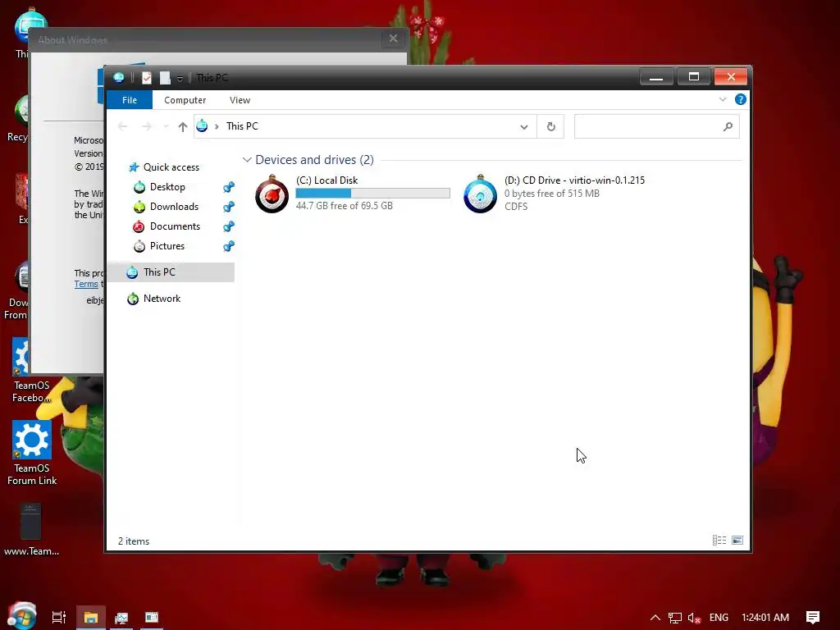
Task: Select Network label in navigation pane
Action: coord(162,299)
